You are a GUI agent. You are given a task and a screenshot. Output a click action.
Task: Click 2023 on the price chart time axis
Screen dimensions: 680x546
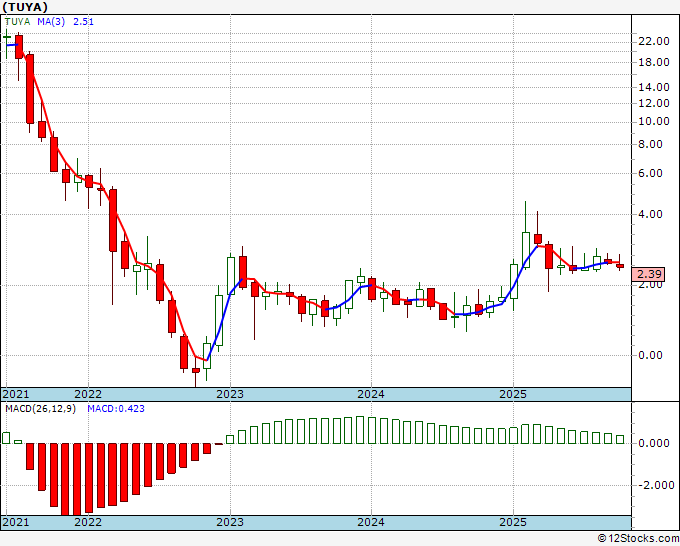(230, 394)
